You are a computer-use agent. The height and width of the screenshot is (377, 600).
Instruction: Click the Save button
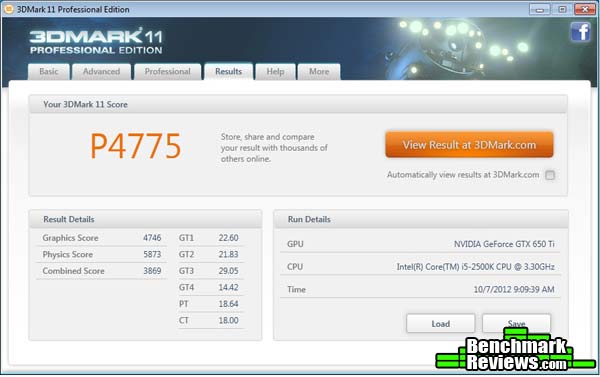tap(516, 323)
